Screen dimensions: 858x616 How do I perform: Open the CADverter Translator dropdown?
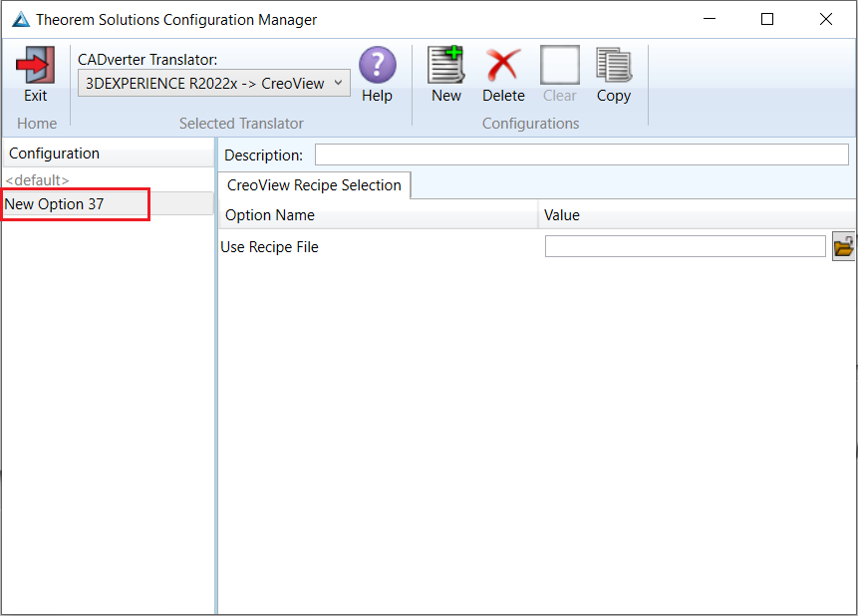(x=214, y=83)
